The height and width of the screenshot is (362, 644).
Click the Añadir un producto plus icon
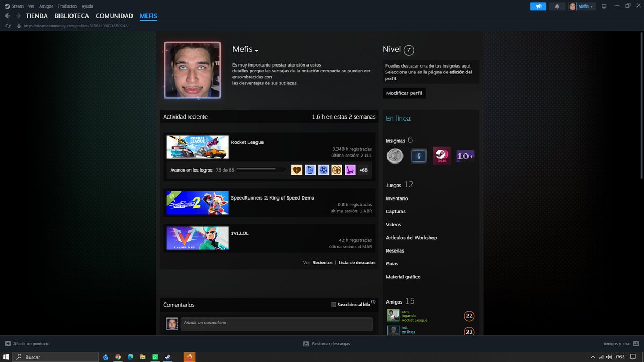[8, 344]
